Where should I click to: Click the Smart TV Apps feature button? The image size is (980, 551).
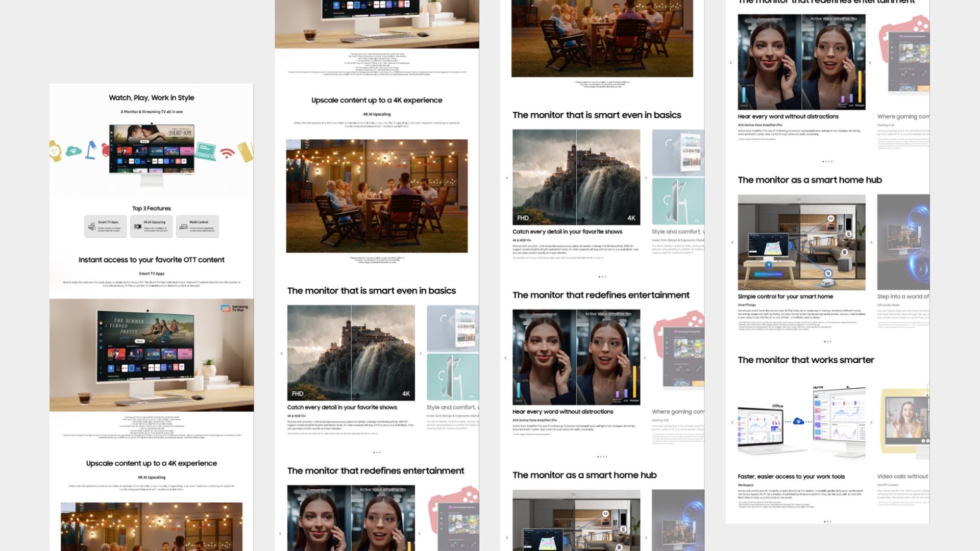click(x=105, y=226)
